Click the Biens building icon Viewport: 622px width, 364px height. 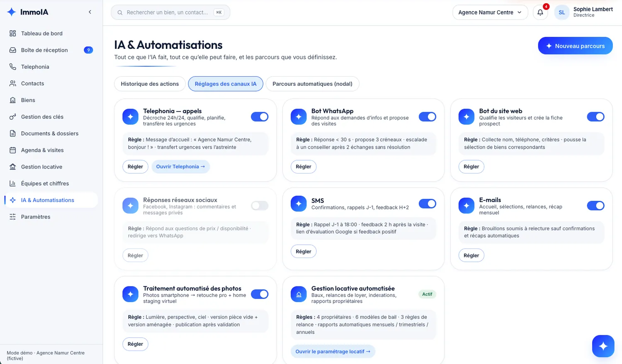point(13,100)
